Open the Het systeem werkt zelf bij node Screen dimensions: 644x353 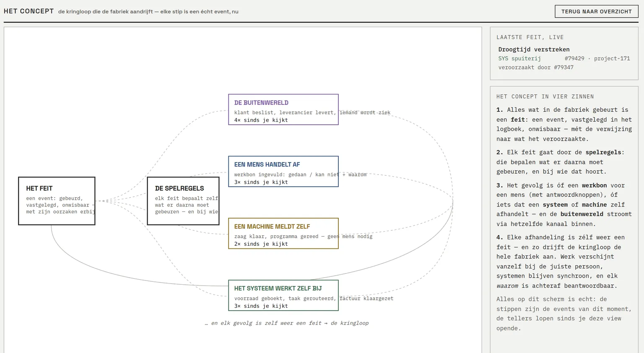pyautogui.click(x=283, y=295)
